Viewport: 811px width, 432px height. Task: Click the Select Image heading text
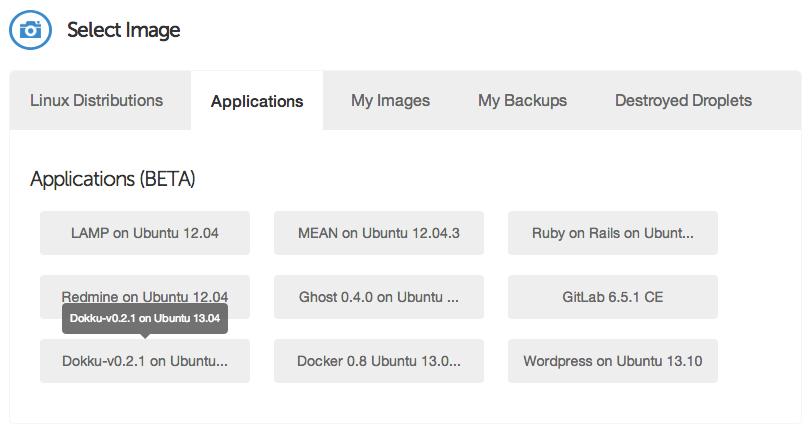124,30
